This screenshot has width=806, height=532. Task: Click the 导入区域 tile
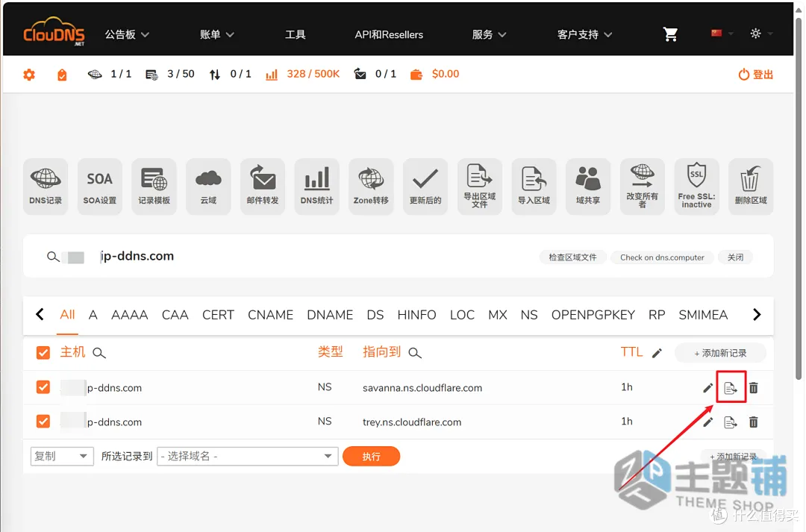[534, 186]
